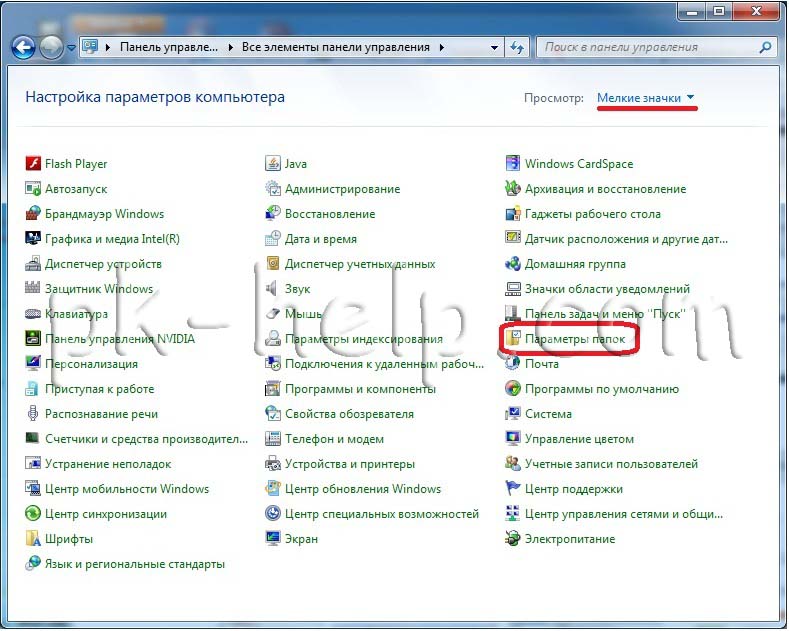
Task: Click the Защитник Windows icon
Action: tap(33, 289)
